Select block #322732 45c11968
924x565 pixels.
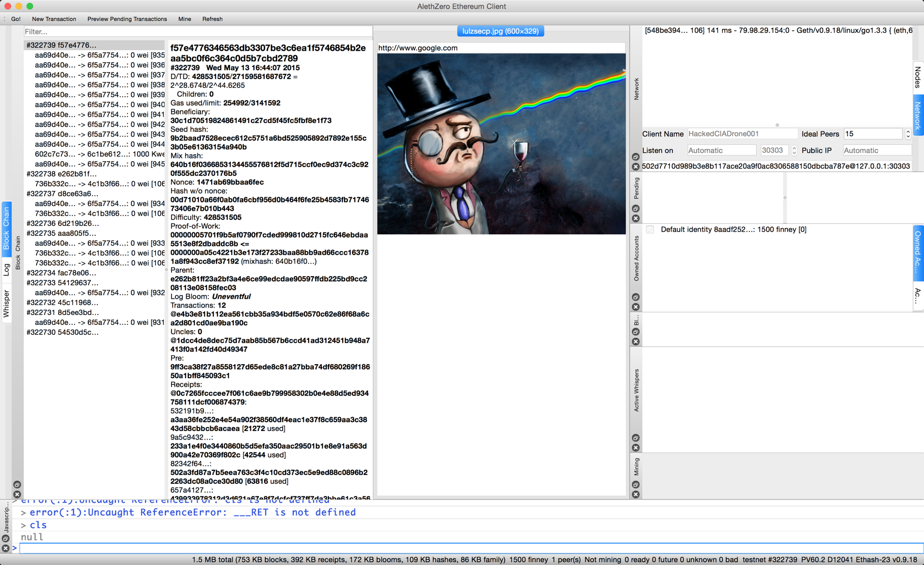[94, 302]
